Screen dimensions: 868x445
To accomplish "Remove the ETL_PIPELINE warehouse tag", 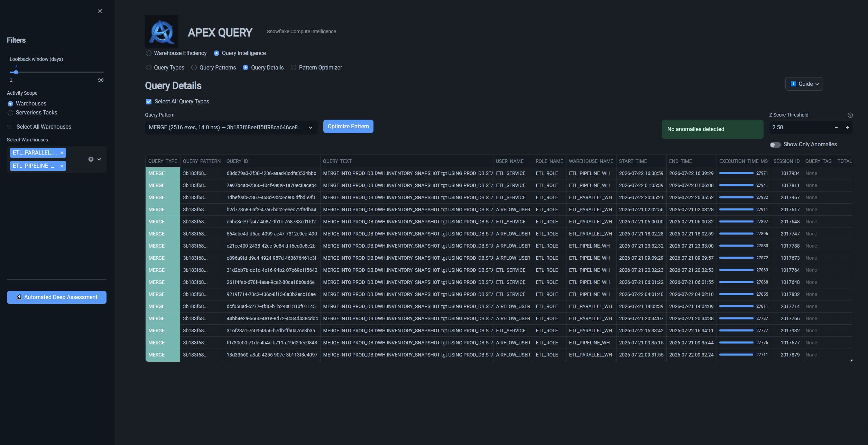I will pos(62,166).
